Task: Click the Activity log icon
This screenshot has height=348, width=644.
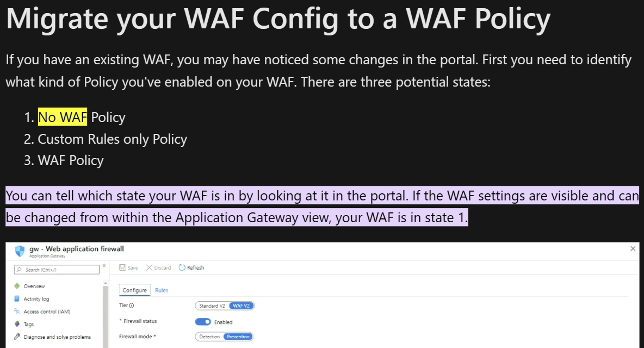Action: click(x=17, y=298)
